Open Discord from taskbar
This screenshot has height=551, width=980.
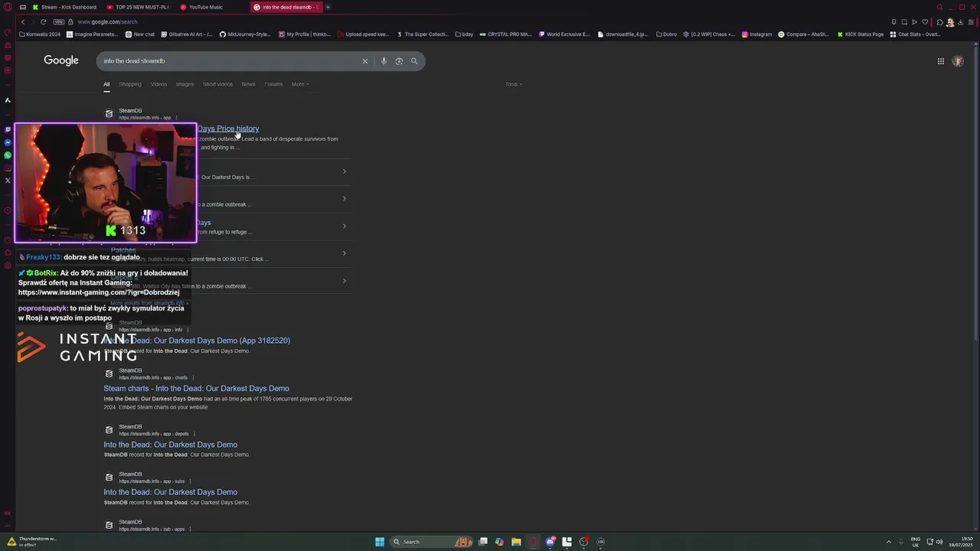coord(550,542)
